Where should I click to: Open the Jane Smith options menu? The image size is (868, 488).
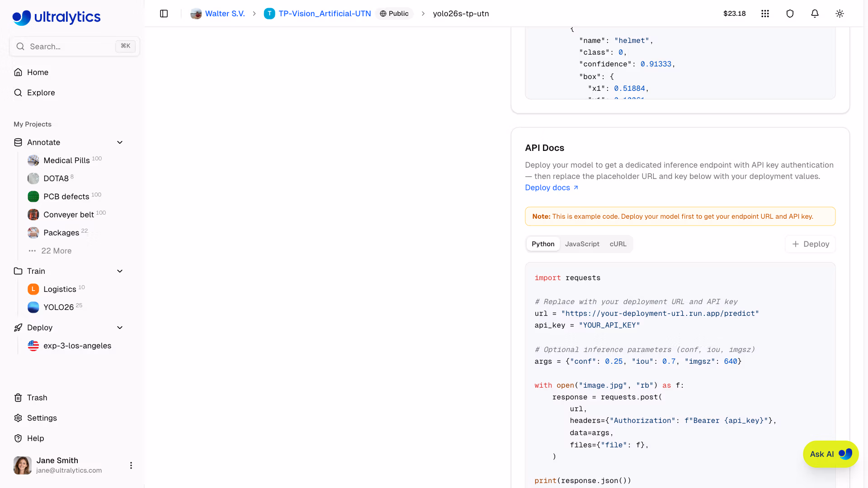click(131, 465)
